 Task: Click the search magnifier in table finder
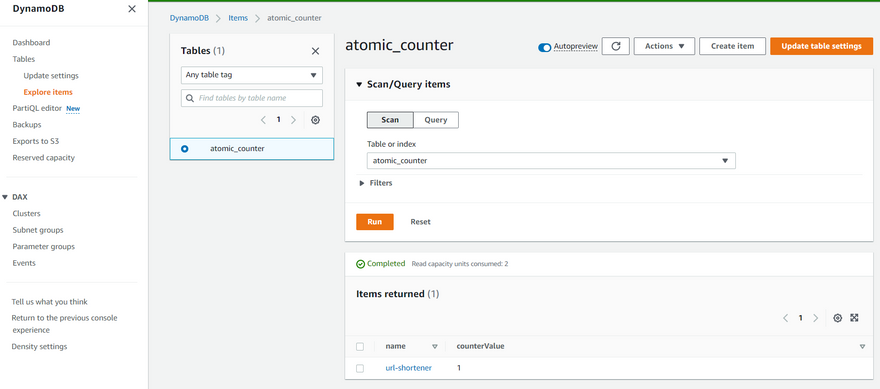coord(190,98)
